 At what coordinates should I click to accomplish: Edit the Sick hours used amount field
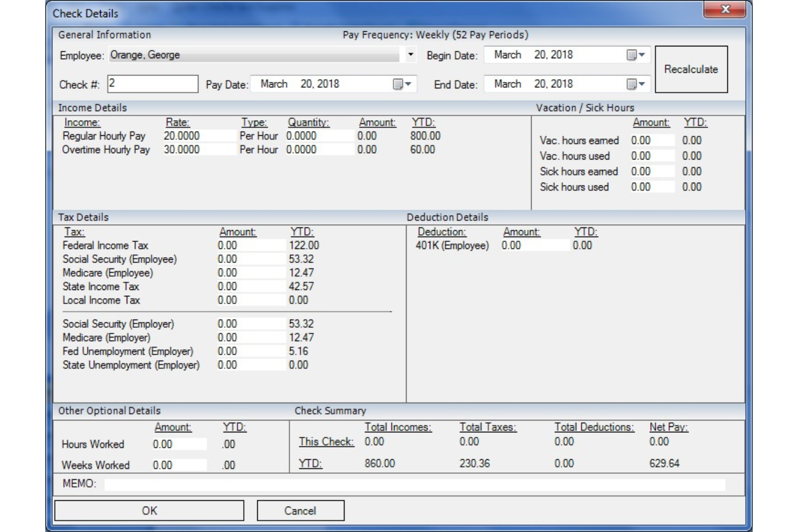(x=651, y=187)
